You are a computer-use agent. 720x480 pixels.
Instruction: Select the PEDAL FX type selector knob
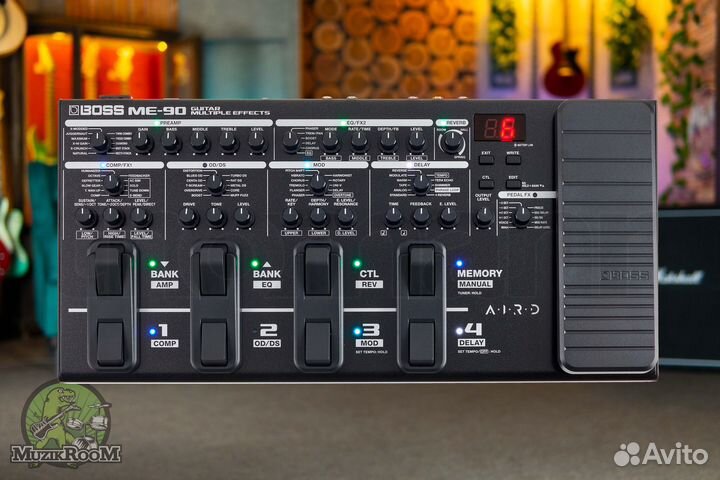522,216
